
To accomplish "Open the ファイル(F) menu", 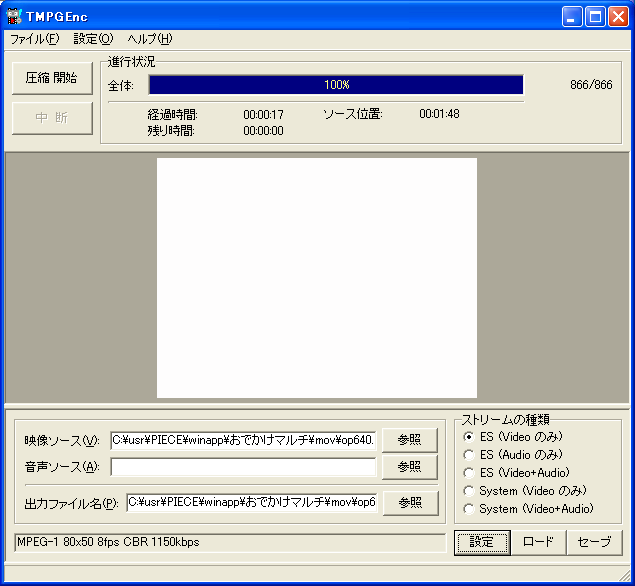I will pos(35,39).
